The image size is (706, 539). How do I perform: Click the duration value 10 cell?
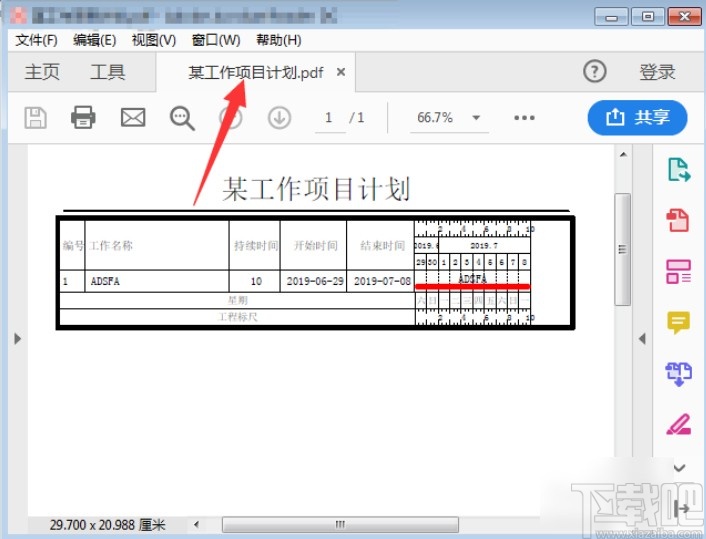pyautogui.click(x=256, y=281)
